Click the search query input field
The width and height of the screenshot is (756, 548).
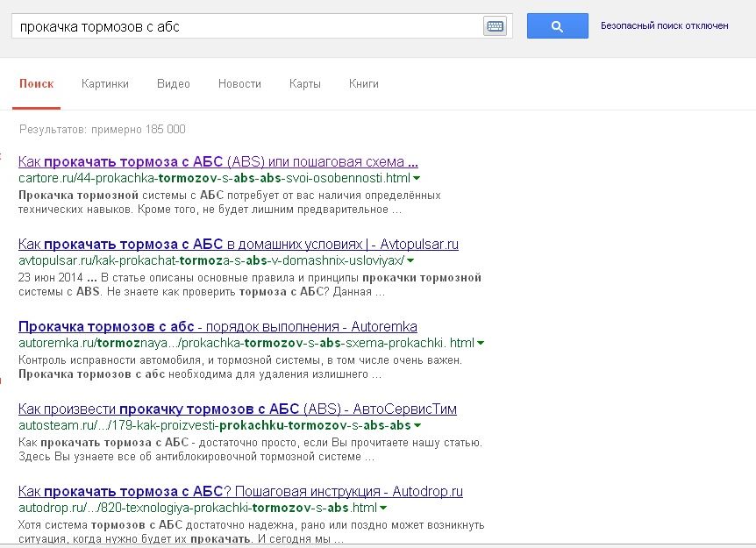click(x=246, y=26)
